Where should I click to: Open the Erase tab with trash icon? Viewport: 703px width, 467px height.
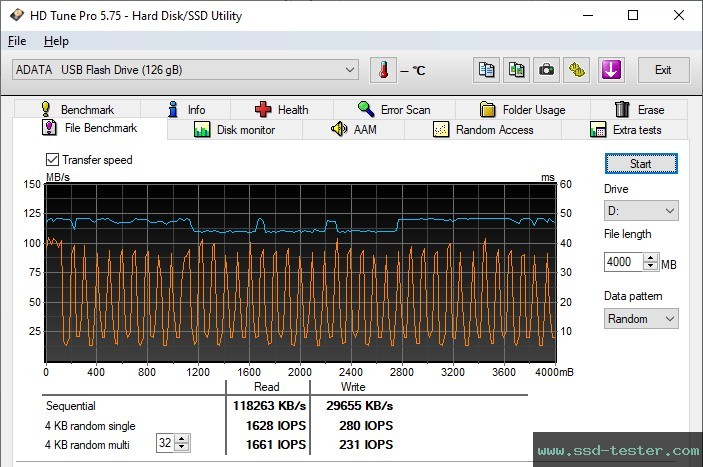point(638,110)
